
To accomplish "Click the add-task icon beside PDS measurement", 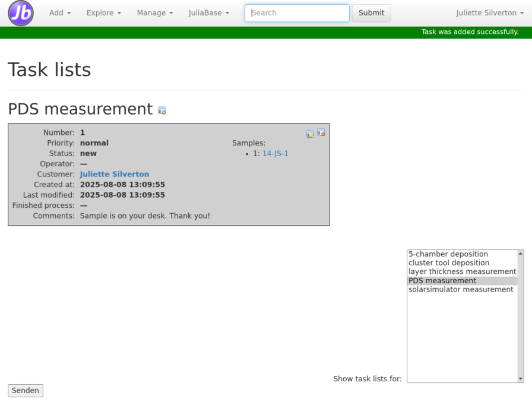I will (162, 110).
